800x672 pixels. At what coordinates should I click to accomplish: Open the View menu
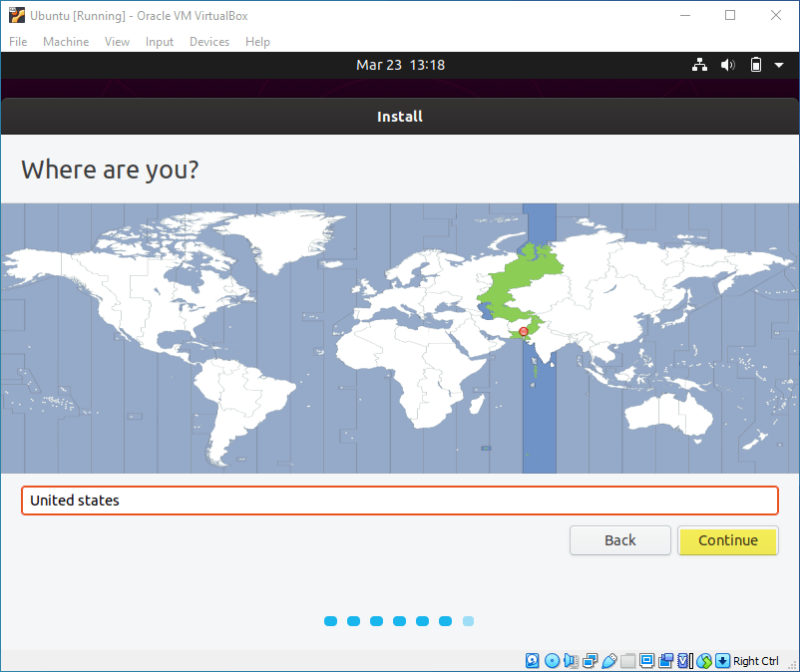coord(117,42)
